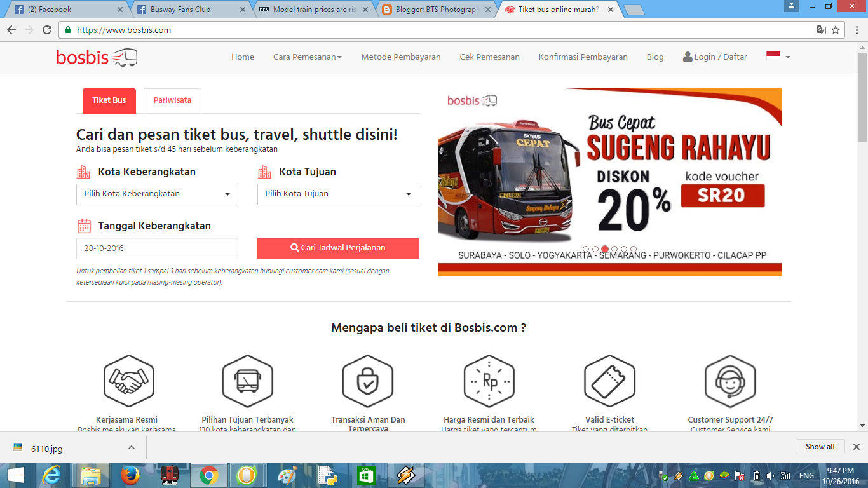
Task: Switch to the Facebook browser tab
Action: pos(67,10)
